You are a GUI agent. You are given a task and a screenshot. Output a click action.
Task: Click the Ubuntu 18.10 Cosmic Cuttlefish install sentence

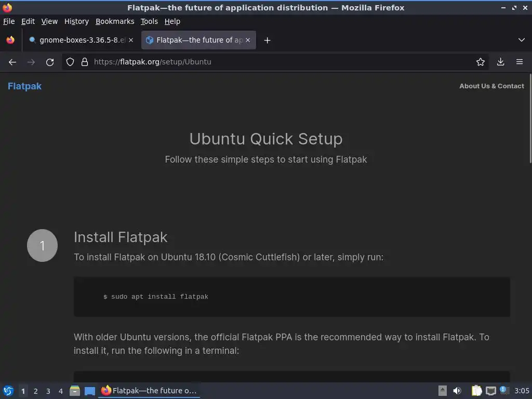point(229,257)
